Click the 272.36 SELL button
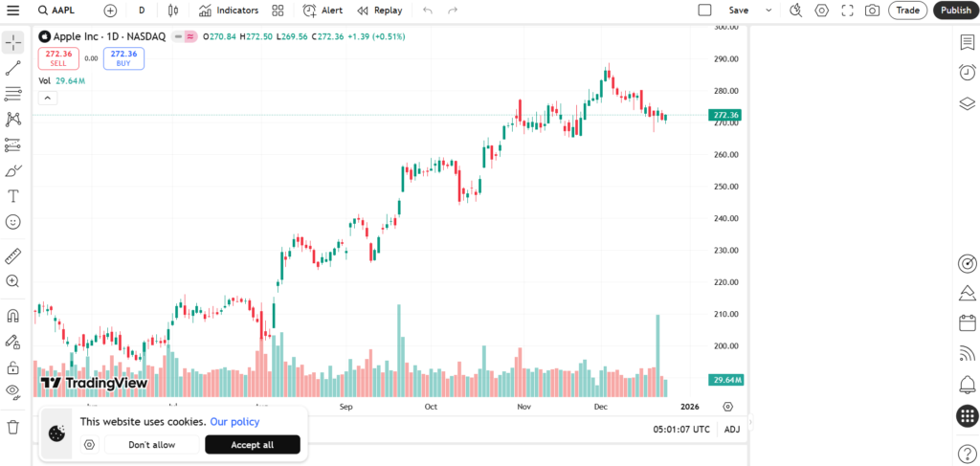The image size is (980, 466). click(58, 58)
